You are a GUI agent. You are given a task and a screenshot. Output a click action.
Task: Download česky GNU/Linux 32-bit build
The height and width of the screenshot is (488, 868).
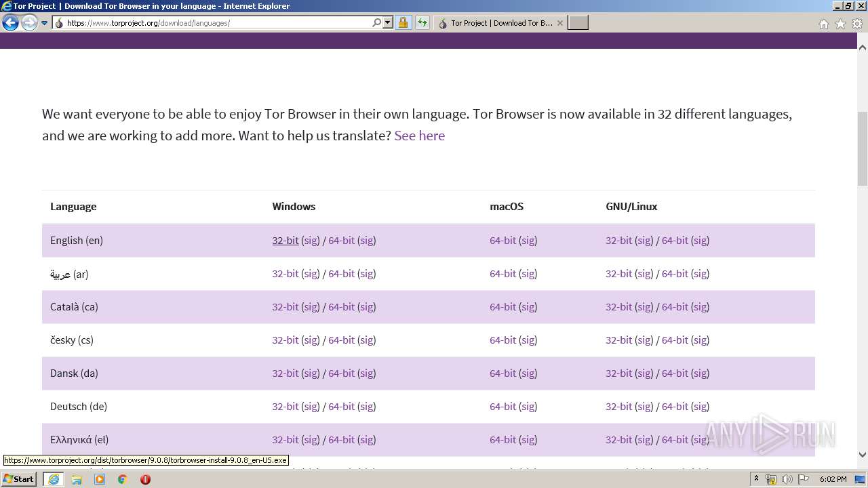point(618,340)
